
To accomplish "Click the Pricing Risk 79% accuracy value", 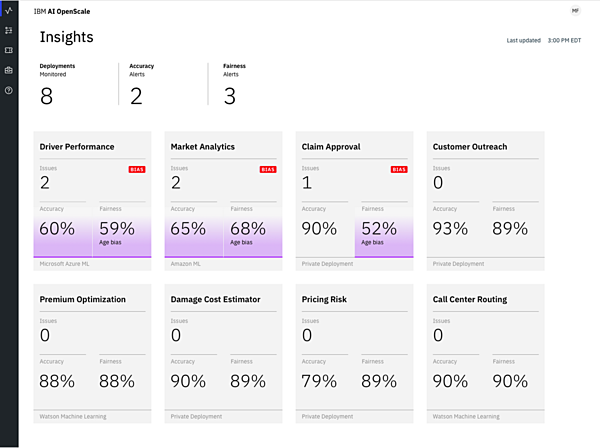I will [x=318, y=381].
